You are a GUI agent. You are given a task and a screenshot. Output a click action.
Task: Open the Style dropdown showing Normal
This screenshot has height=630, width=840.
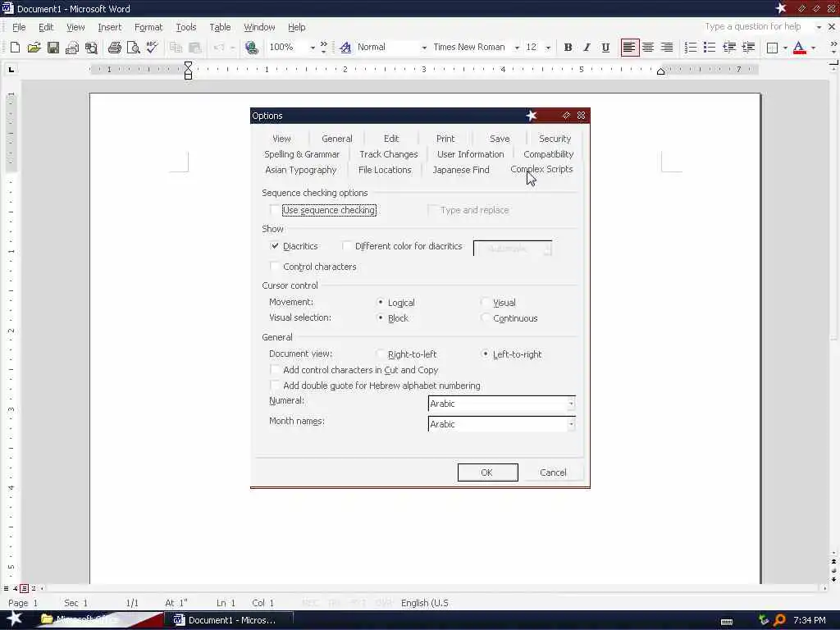tap(424, 48)
